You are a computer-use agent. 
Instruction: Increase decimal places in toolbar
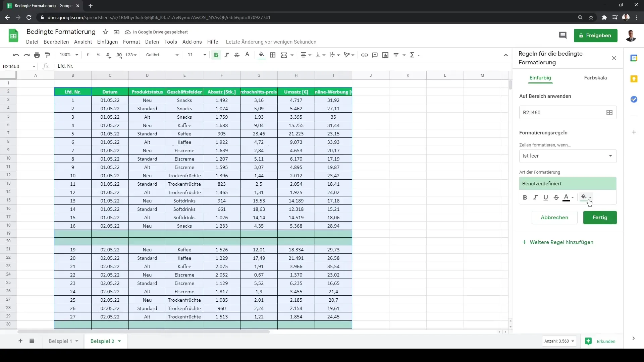pyautogui.click(x=119, y=55)
